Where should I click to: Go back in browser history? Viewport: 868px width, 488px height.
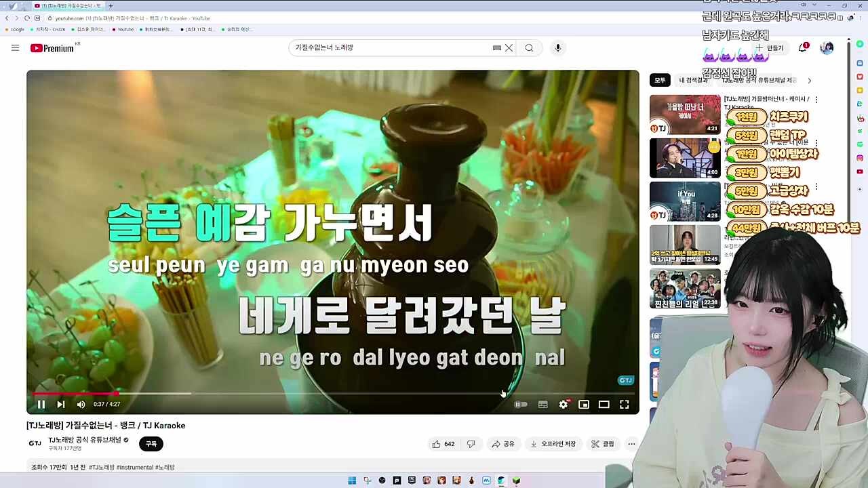pyautogui.click(x=7, y=18)
